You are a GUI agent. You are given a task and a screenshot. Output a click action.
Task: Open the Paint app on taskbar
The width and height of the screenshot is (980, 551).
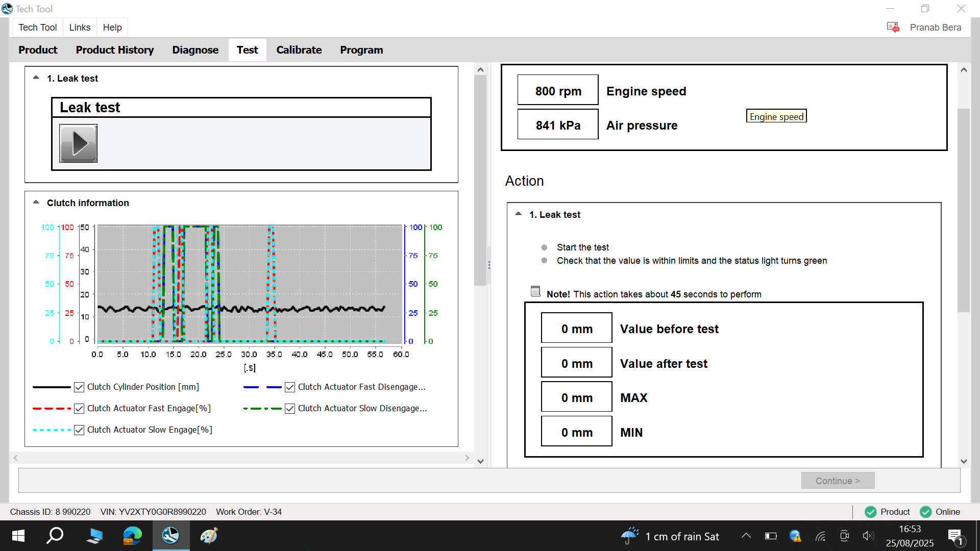(x=209, y=536)
